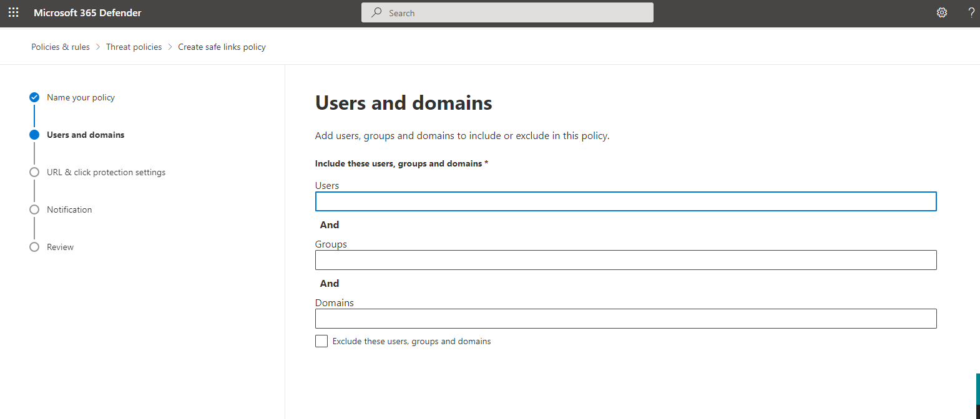Viewport: 980px width, 419px height.
Task: Open the settings gear icon
Action: [941, 12]
